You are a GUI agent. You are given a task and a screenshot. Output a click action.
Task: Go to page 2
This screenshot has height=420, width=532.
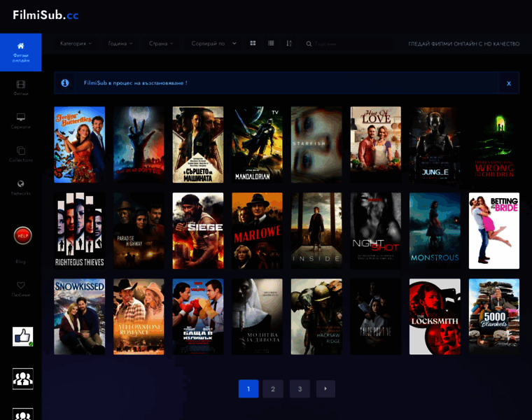coord(273,388)
